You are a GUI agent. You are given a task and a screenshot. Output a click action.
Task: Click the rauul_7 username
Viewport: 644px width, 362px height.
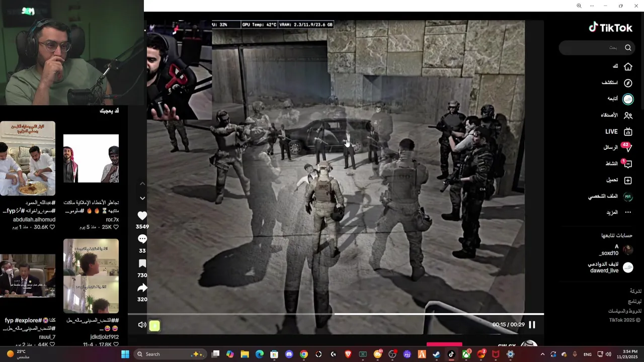coord(47,337)
